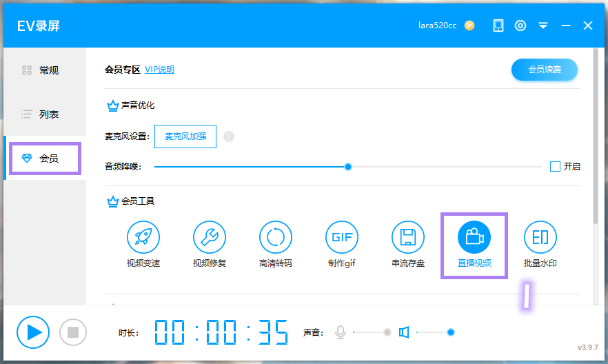Open the 视频变速 speed tool
Image resolution: width=608 pixels, height=364 pixels.
(143, 238)
